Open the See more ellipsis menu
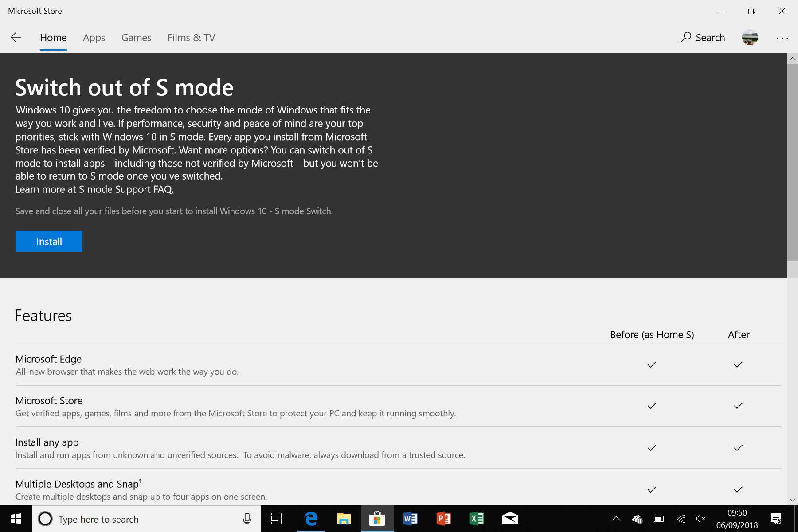The image size is (798, 532). click(x=782, y=38)
